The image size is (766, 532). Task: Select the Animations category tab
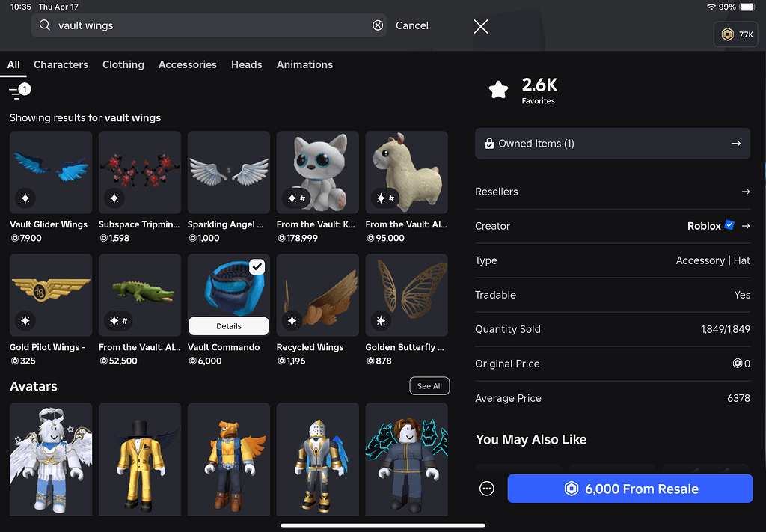point(304,64)
